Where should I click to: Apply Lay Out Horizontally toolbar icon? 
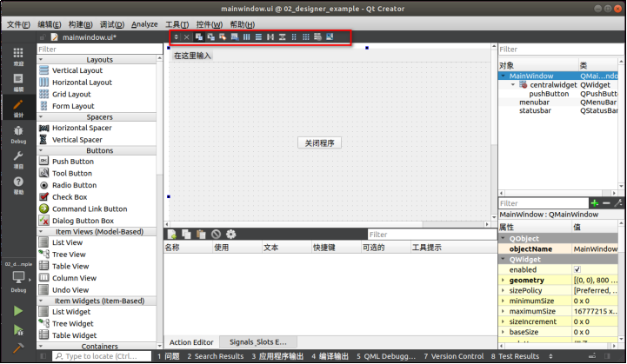click(247, 37)
